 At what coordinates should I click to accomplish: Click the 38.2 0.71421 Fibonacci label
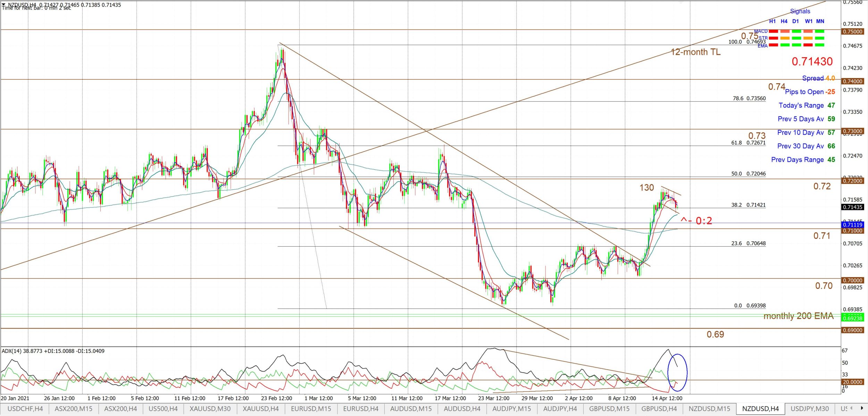tap(748, 205)
